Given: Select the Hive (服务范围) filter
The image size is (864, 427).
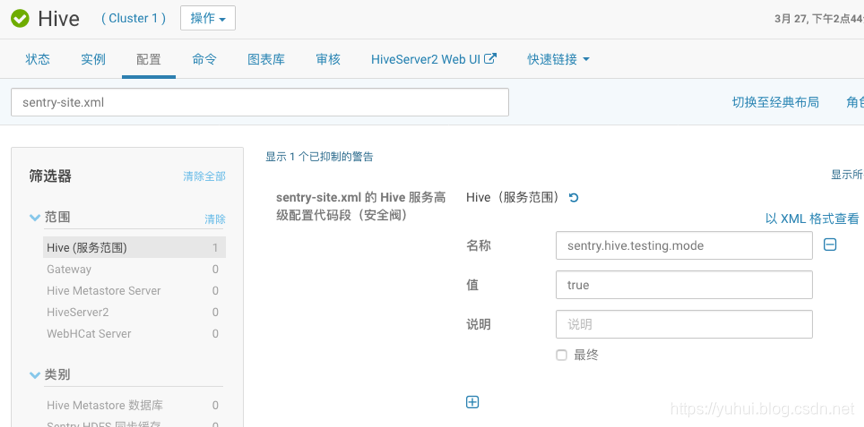Looking at the screenshot, I should click(x=134, y=248).
